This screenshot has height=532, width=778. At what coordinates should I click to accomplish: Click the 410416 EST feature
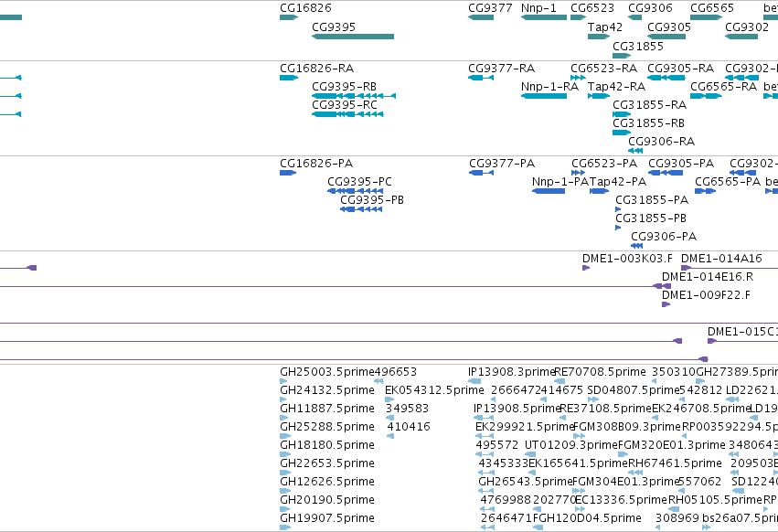(390, 436)
